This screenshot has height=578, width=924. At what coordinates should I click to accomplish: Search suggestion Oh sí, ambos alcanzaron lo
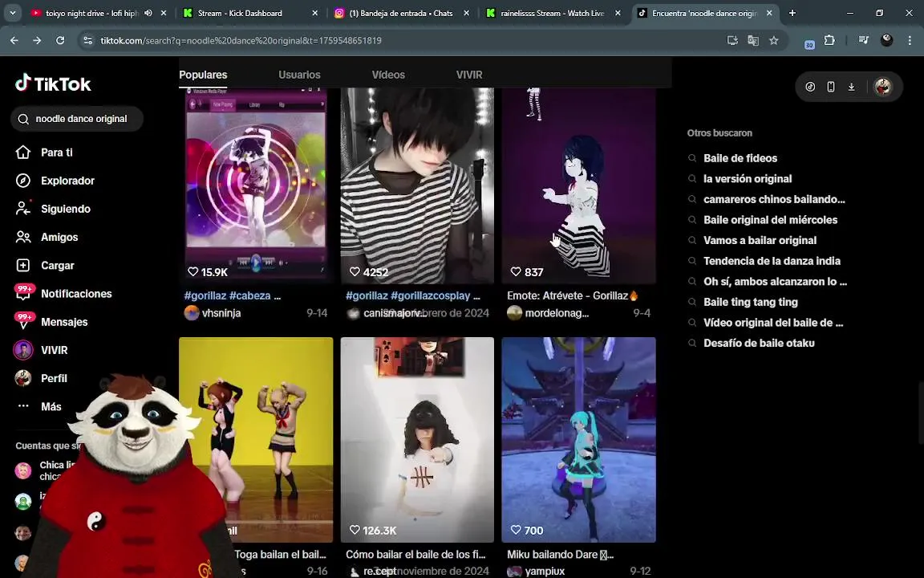(775, 281)
